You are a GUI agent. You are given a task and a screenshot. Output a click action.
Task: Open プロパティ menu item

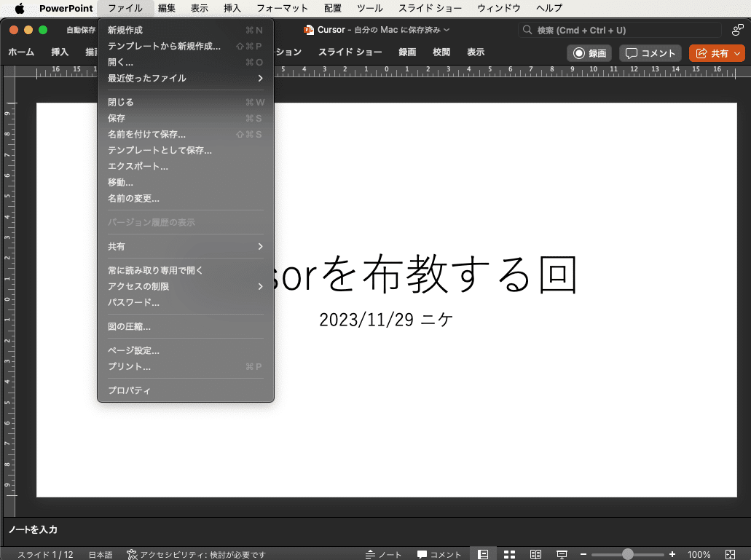click(185, 390)
